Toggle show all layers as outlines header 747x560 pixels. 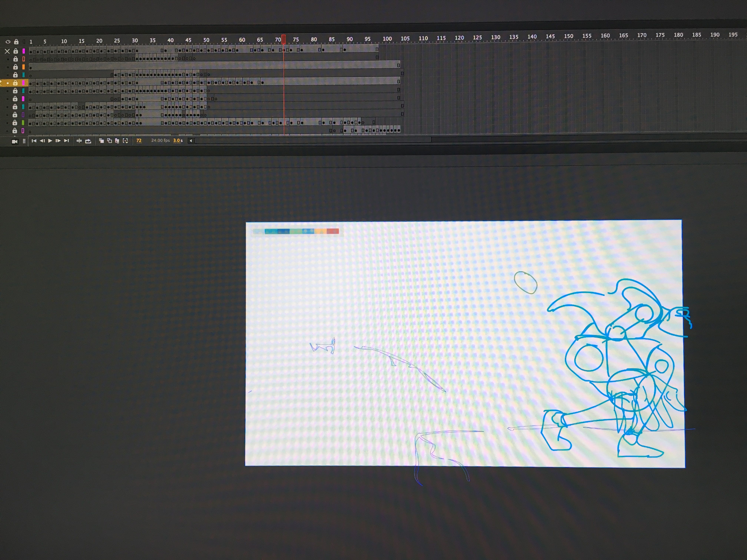[24, 42]
